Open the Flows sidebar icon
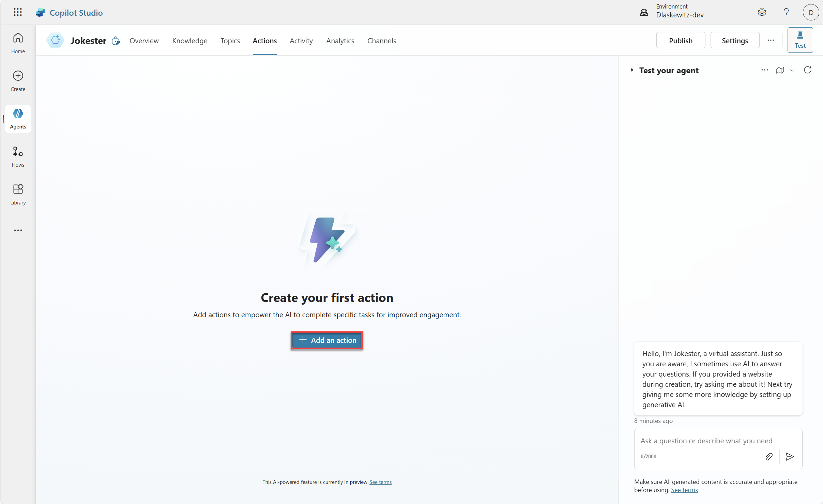 [18, 156]
